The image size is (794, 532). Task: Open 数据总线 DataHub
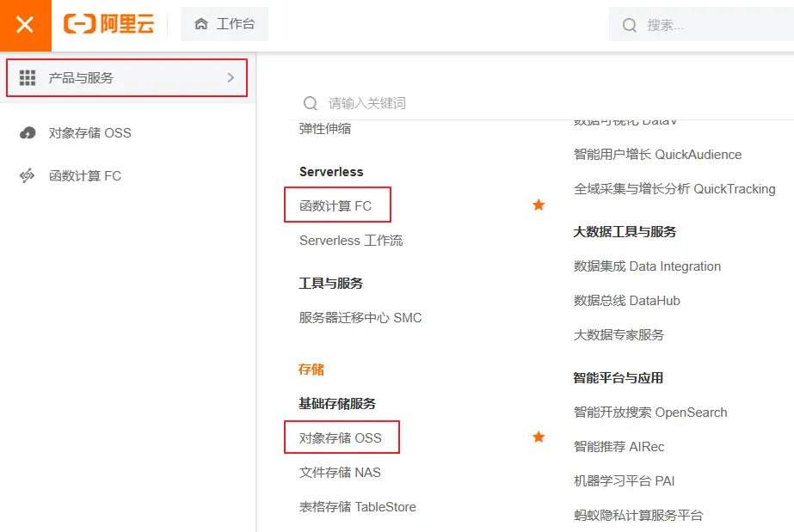coord(627,301)
